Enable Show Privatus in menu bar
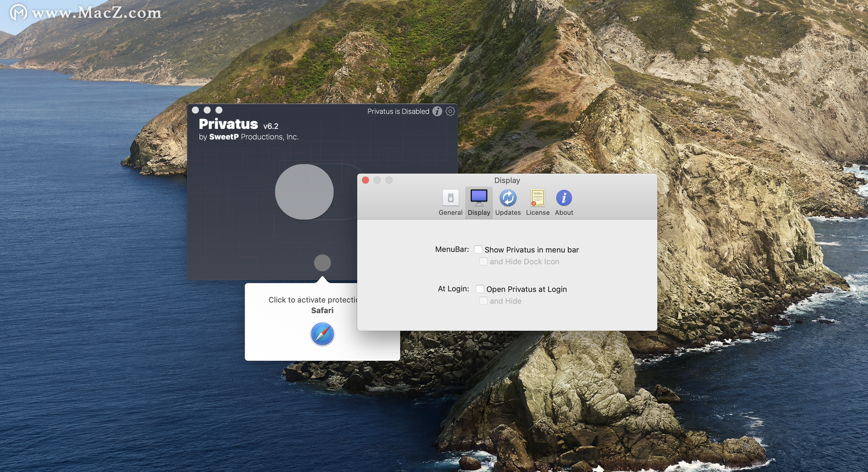 (478, 250)
